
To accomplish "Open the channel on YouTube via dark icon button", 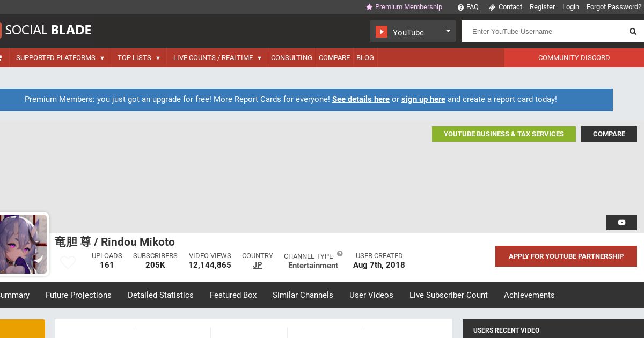I will (x=621, y=222).
